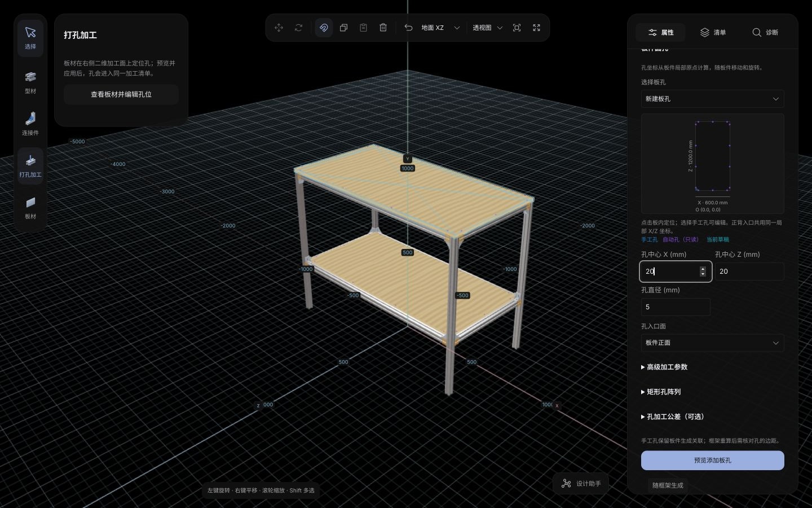Expand the 矩形孔阵列 section
Screen dimensions: 812x508
pyautogui.click(x=661, y=392)
